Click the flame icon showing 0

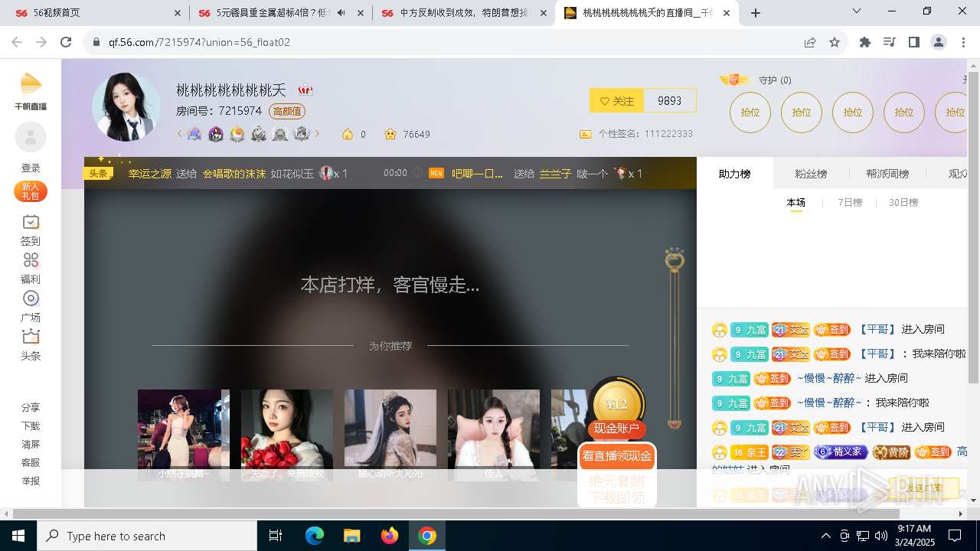coord(348,134)
